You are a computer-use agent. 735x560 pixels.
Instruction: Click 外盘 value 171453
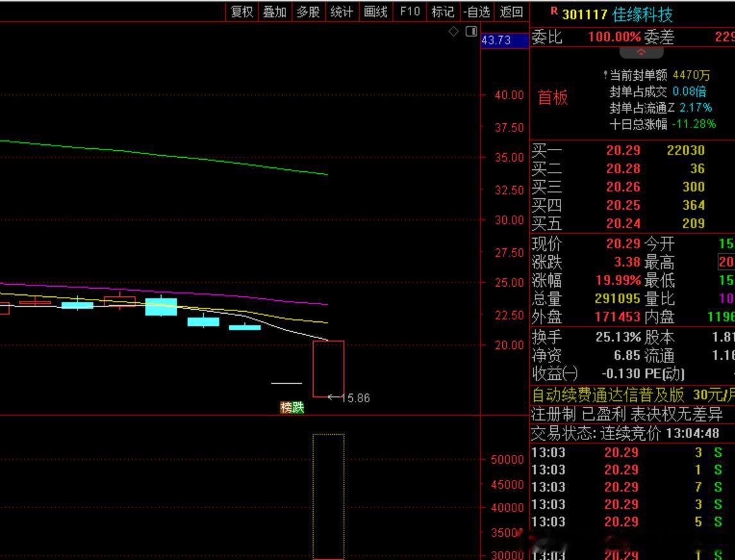pyautogui.click(x=618, y=317)
